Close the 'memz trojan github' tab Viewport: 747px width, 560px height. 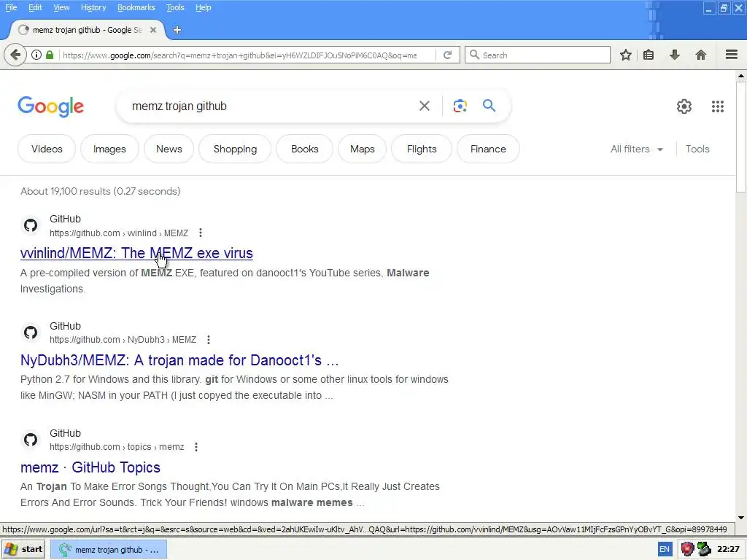153,30
